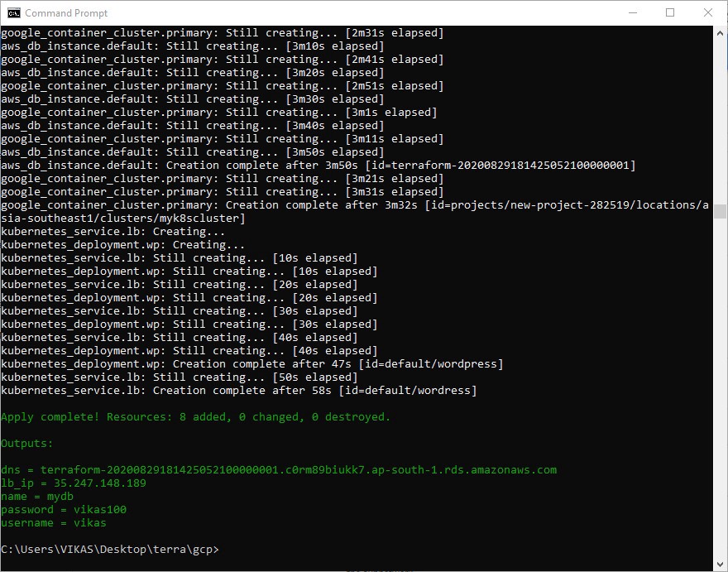
Task: Click the 'Apply complete! Resources: 8 added' line
Action: pos(195,417)
